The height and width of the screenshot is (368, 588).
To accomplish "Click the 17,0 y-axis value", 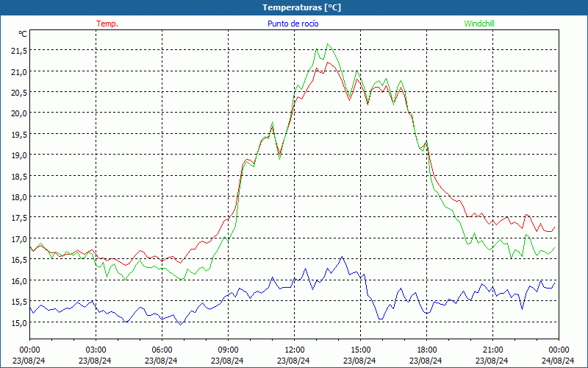I will (19, 238).
